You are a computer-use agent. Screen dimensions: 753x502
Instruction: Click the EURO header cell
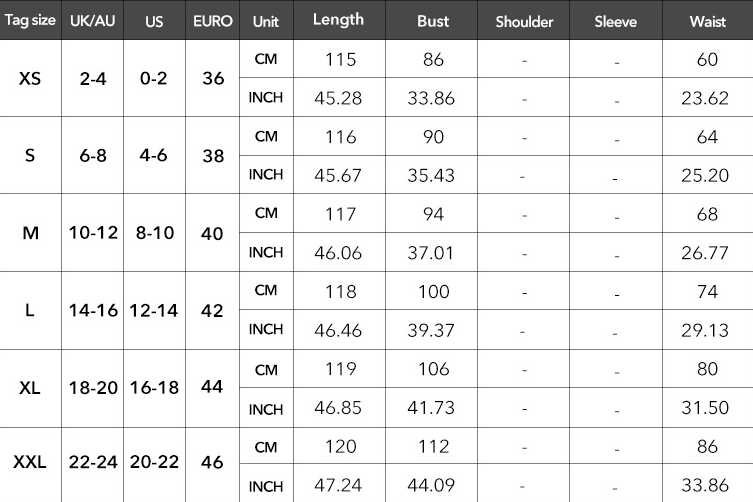pos(212,20)
